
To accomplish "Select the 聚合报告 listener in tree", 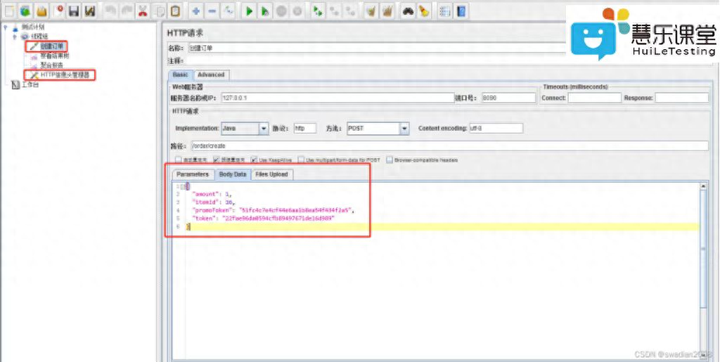I will 51,65.
